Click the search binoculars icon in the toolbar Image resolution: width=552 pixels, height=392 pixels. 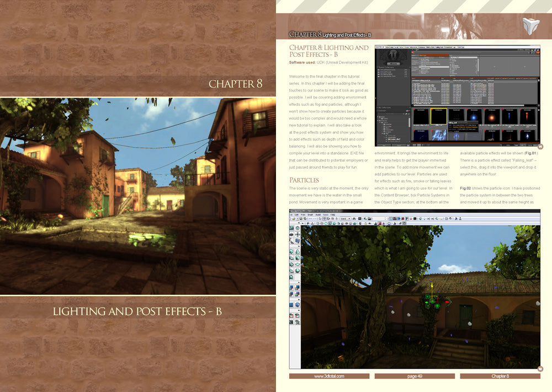(x=353, y=218)
